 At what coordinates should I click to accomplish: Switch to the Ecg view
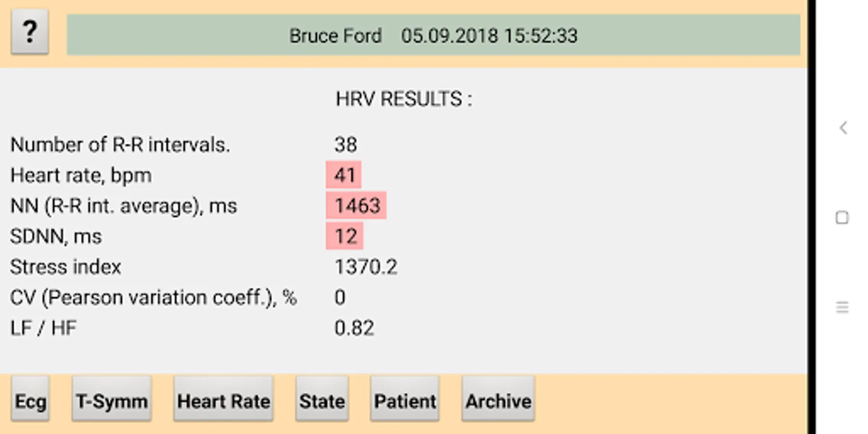(30, 400)
